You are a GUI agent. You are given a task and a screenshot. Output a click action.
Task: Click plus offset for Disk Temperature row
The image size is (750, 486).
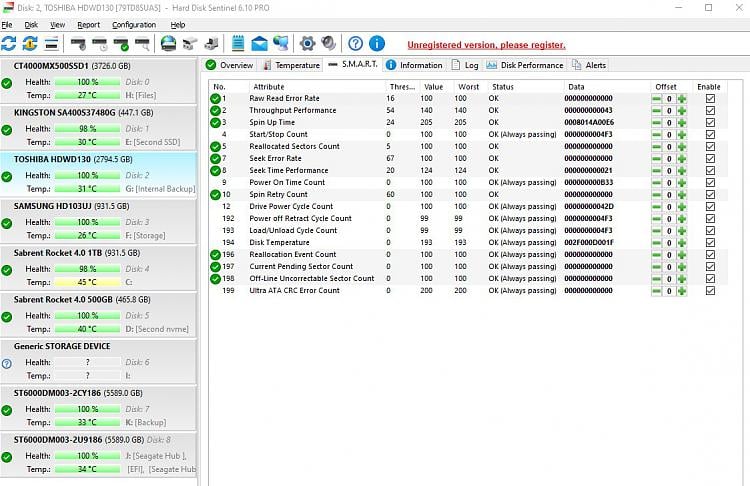point(682,243)
